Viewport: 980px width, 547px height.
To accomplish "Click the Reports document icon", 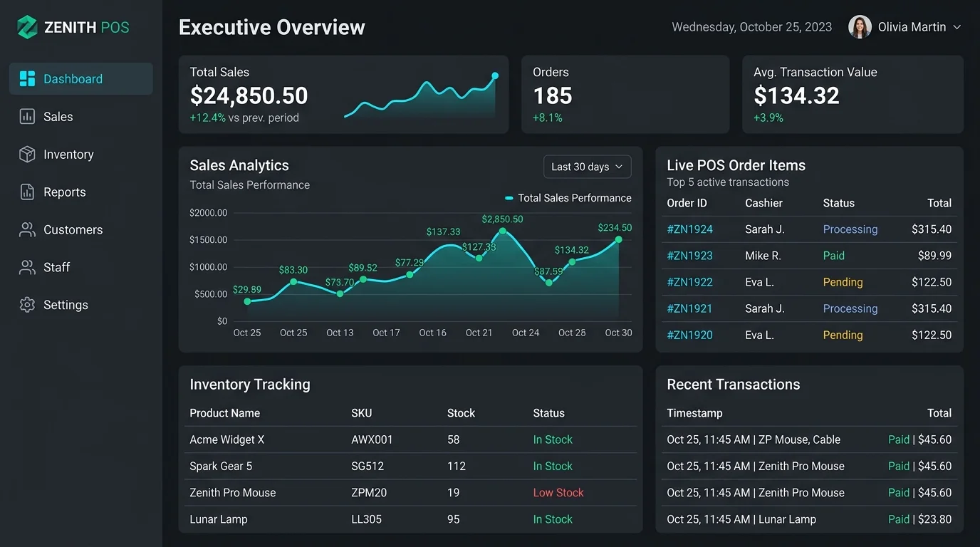I will point(27,192).
